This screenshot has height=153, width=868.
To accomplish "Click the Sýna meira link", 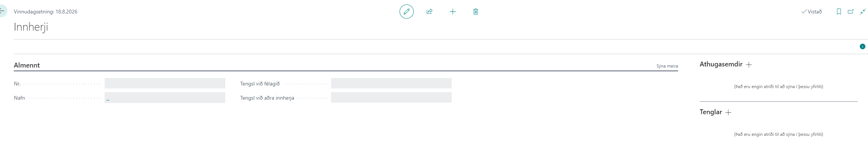I will click(667, 66).
